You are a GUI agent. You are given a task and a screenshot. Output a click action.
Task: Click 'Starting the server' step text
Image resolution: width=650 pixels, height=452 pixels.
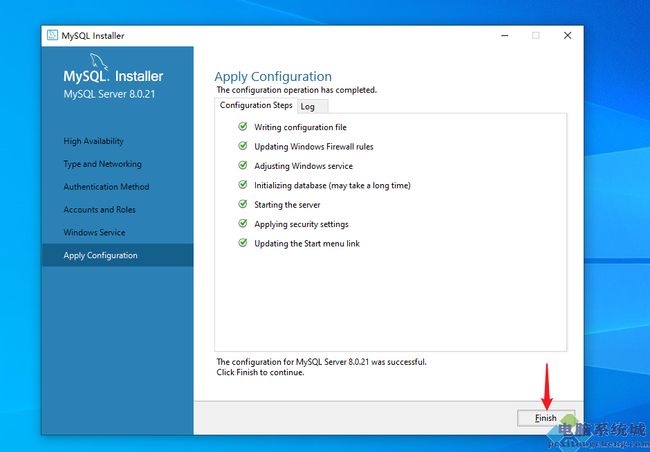click(287, 205)
